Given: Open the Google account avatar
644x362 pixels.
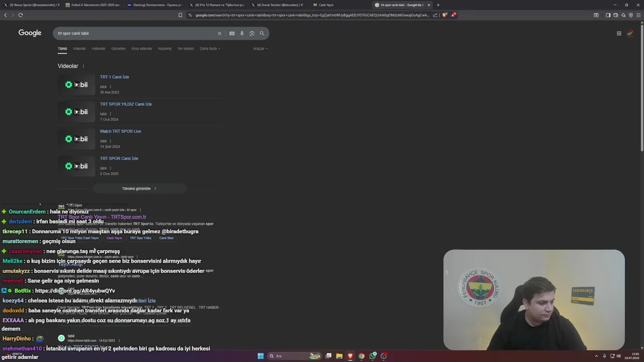Looking at the screenshot, I should [x=630, y=33].
